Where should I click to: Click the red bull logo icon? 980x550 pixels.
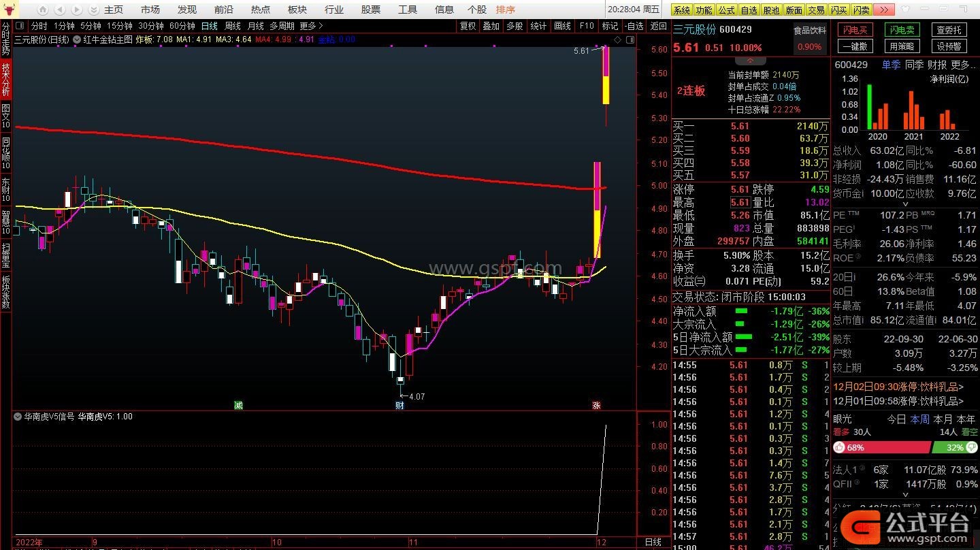10,10
